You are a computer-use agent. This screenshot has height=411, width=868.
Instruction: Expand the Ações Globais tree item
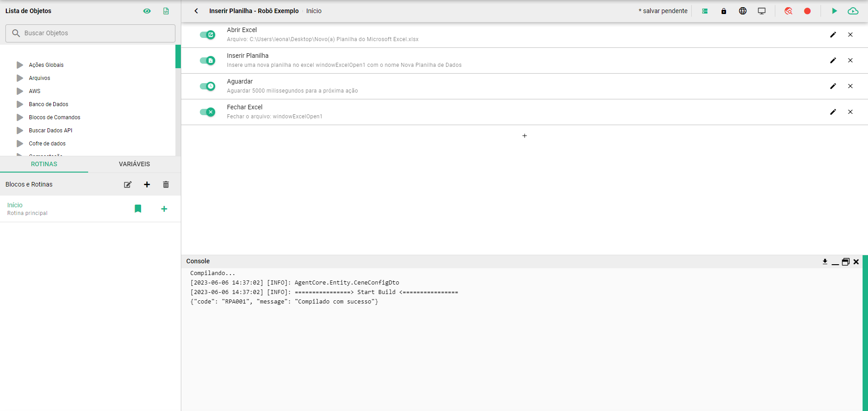pos(20,65)
